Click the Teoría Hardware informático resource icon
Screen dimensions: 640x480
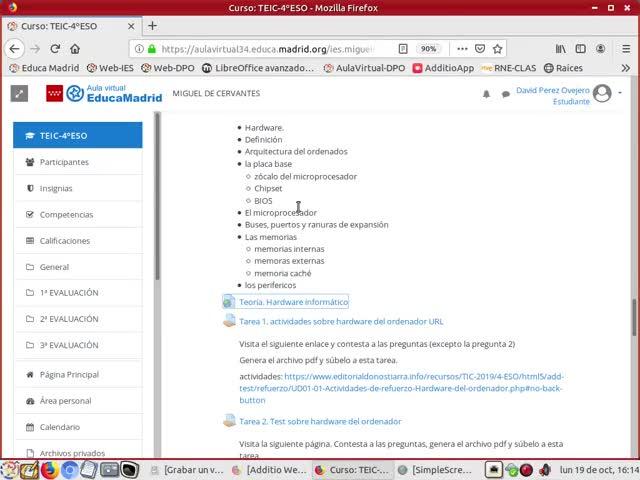(x=229, y=302)
